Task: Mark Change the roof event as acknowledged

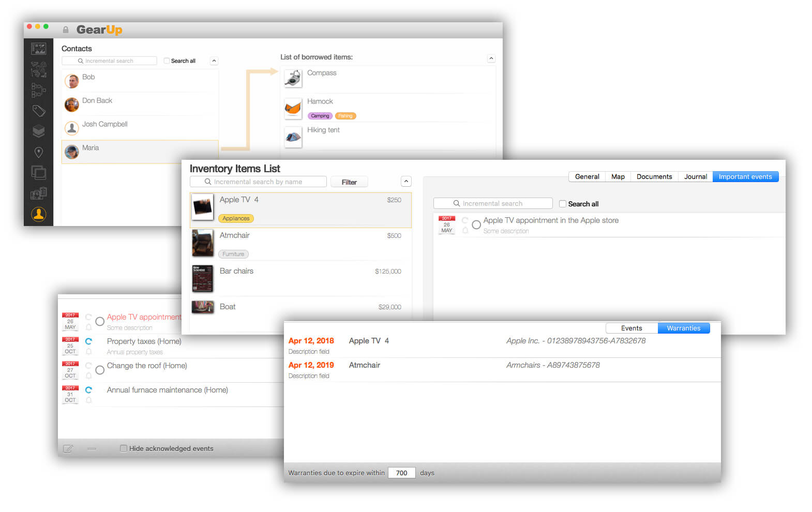Action: (100, 370)
